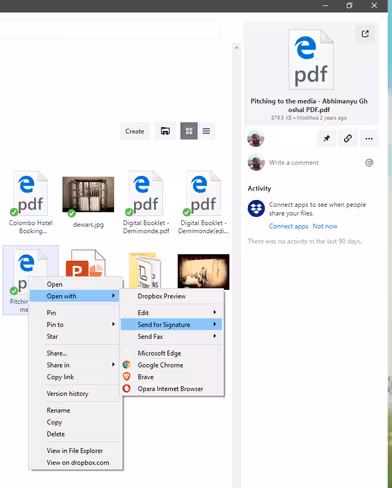Screen dimensions: 392x488
Task: Switch to list view
Action: 206,131
